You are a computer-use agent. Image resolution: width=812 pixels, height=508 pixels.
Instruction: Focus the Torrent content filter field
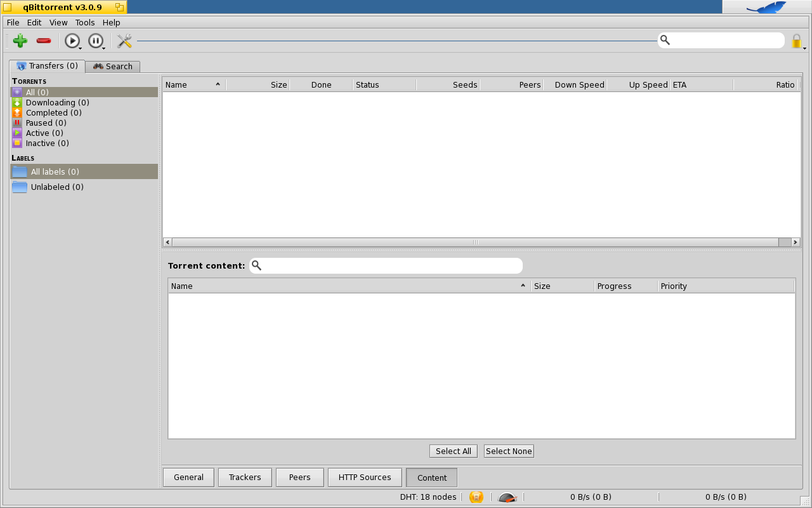tap(390, 266)
